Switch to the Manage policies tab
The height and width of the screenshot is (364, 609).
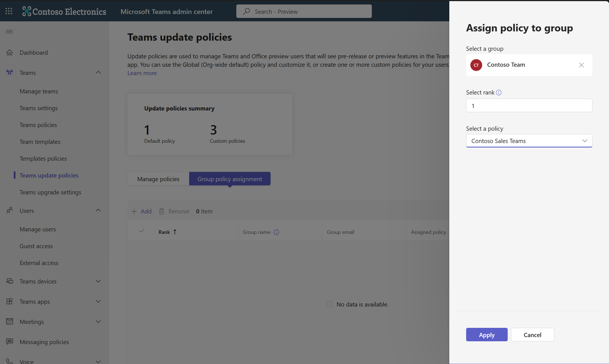pyautogui.click(x=158, y=179)
